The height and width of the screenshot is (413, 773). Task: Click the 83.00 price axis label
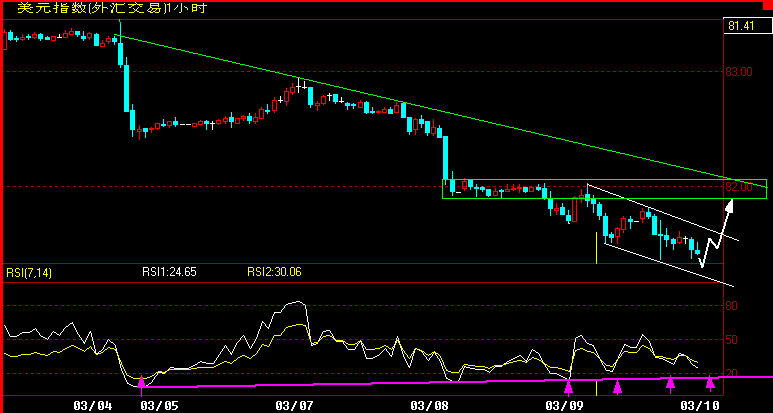coord(738,71)
